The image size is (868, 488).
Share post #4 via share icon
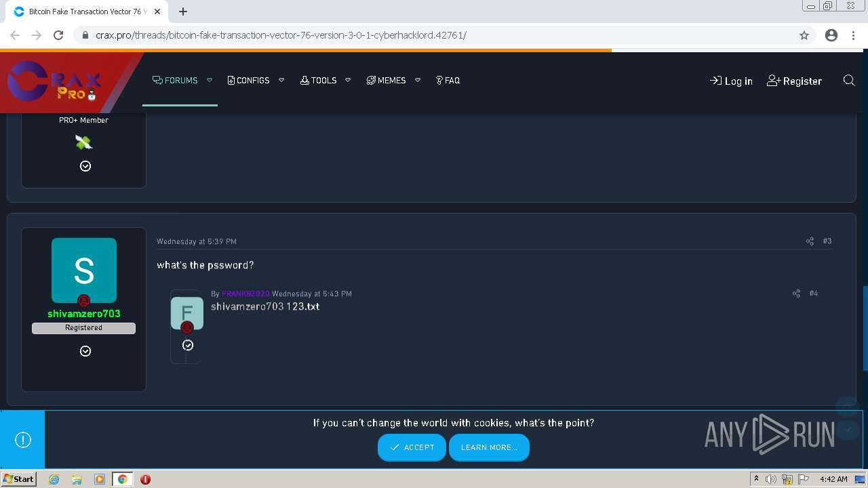[x=796, y=293]
